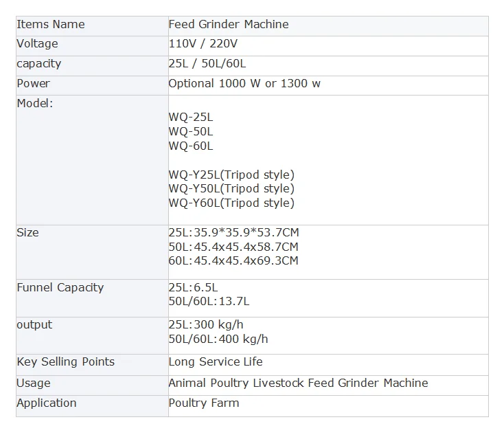Select the "25L / 50L/60L" capacity value

click(x=207, y=64)
